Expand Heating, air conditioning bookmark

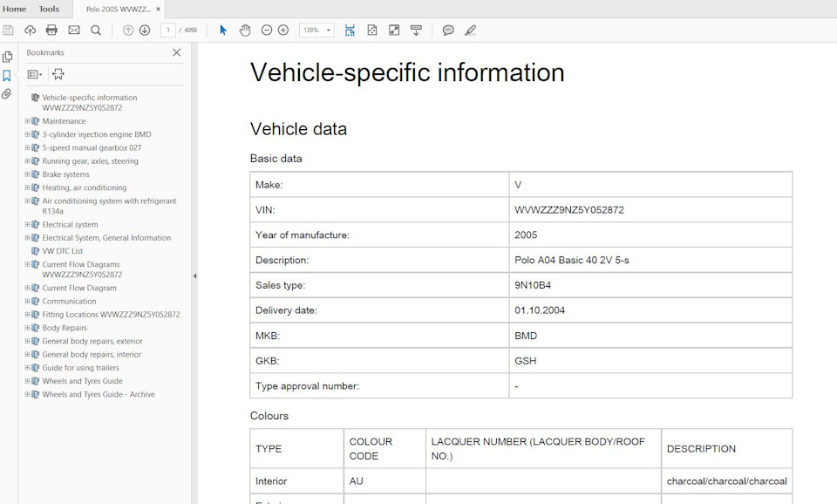27,187
